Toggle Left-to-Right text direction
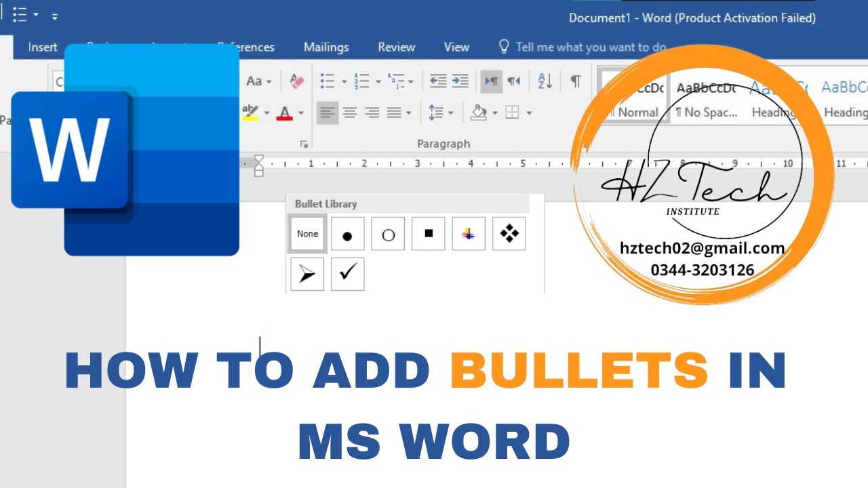 coord(491,81)
